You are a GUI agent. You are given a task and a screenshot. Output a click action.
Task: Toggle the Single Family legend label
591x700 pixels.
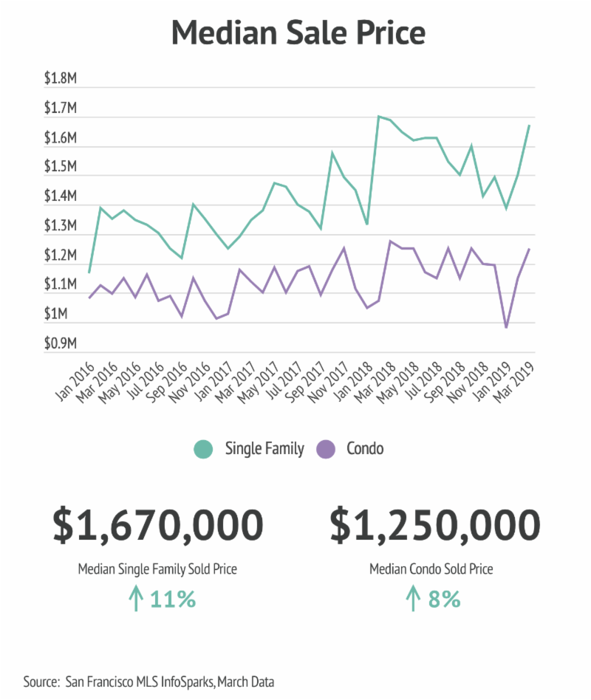pyautogui.click(x=264, y=449)
